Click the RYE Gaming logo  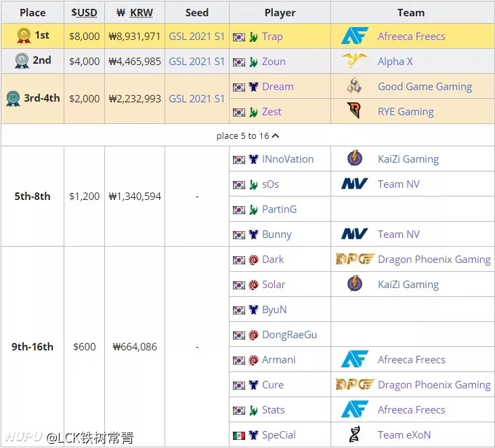[x=354, y=110]
